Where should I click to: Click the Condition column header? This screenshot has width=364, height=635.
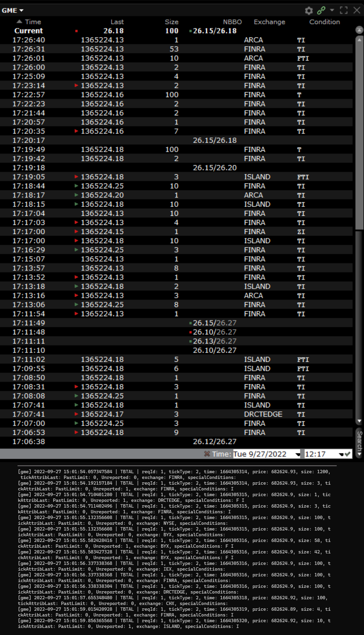(x=325, y=22)
